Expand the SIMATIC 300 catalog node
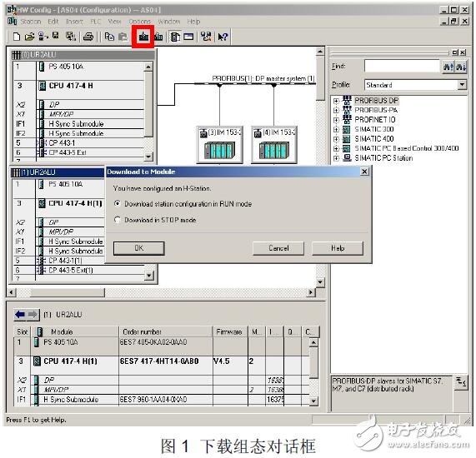This screenshot has height=458, width=476. tap(336, 130)
